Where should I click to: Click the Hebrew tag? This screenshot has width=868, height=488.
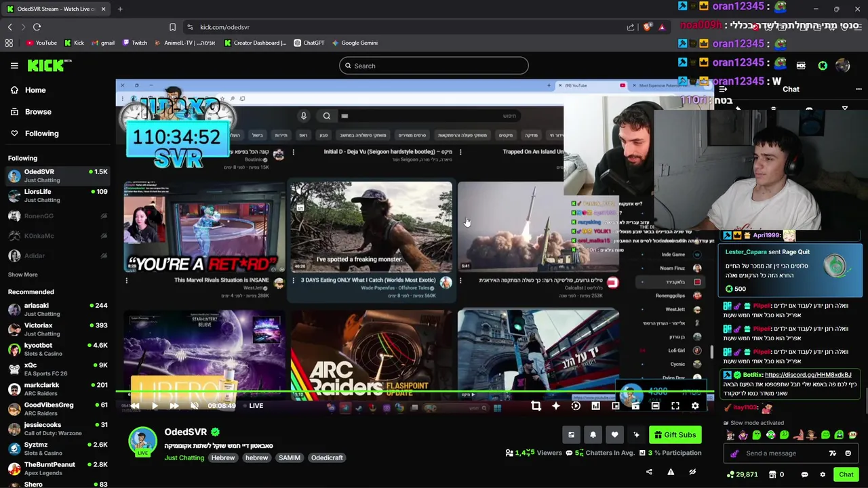[x=223, y=457]
